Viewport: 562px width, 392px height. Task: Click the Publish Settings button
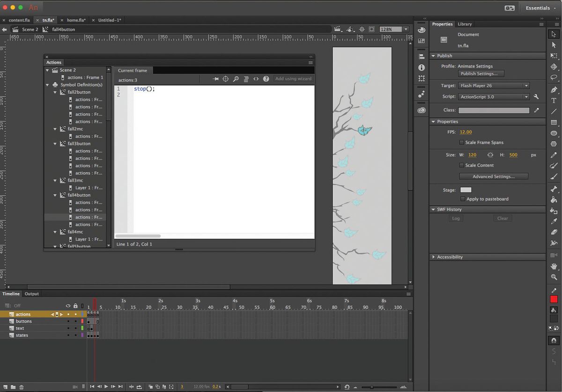coord(481,73)
